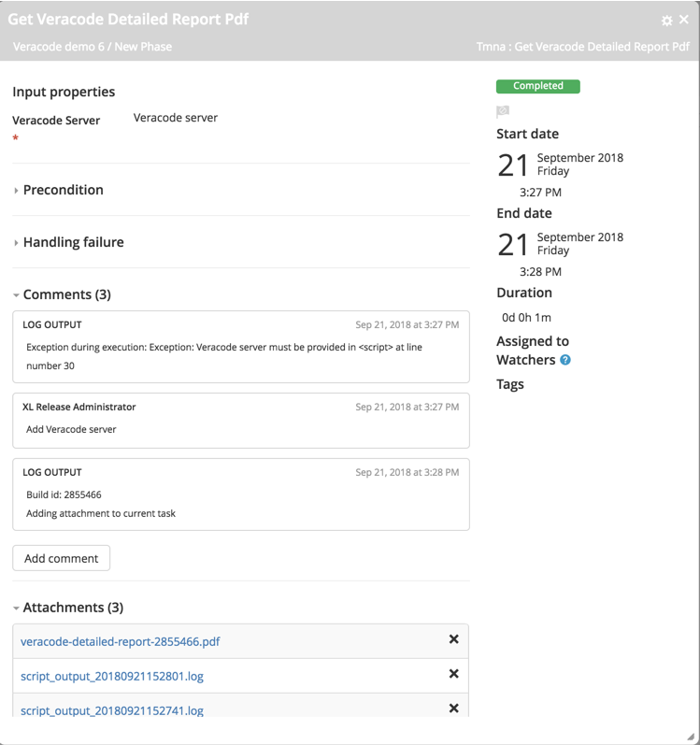Close the task details dialog
This screenshot has width=700, height=745.
click(x=684, y=20)
